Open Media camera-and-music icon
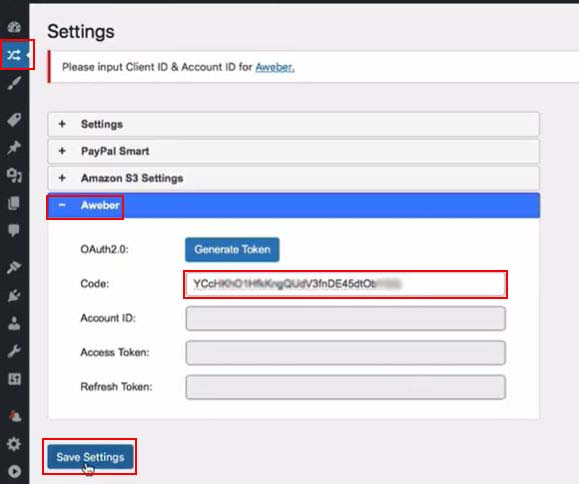Screen dimensions: 579x484 [x=14, y=175]
